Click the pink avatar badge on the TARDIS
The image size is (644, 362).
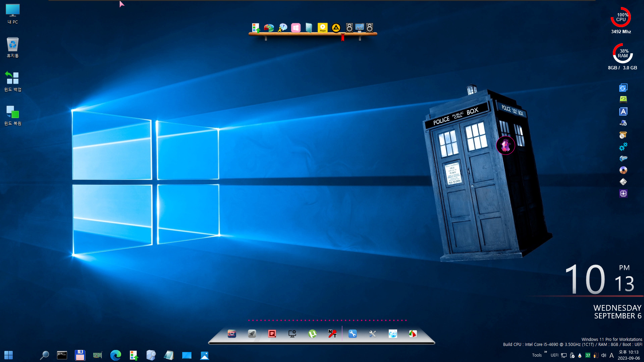pyautogui.click(x=505, y=145)
